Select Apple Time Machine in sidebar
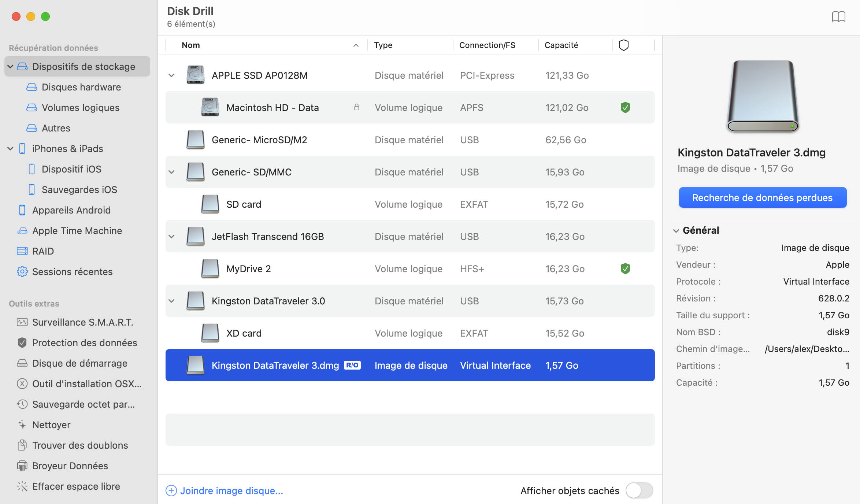Viewport: 860px width, 504px height. coord(70,230)
